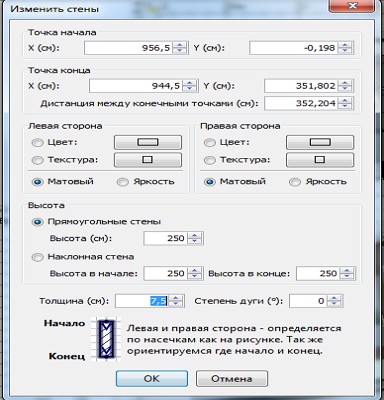This screenshot has width=384, height=400.
Task: Click stepper arrows of Толщина field
Action: (x=176, y=301)
